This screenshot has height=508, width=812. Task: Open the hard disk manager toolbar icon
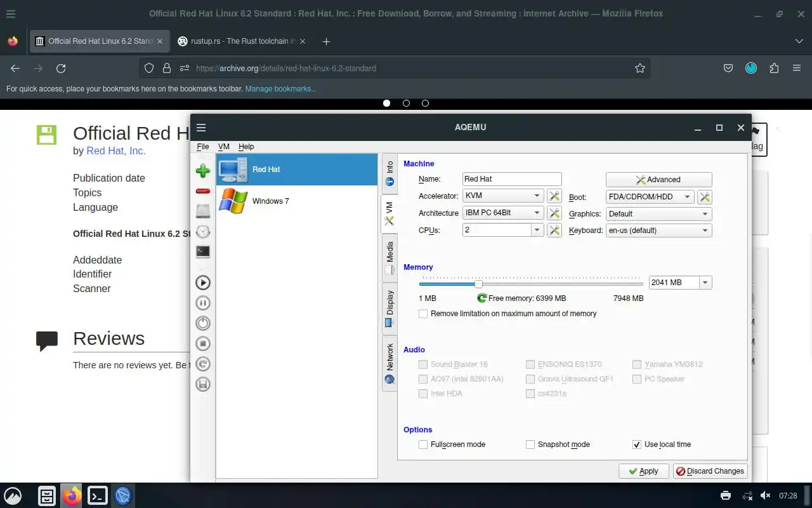(203, 211)
